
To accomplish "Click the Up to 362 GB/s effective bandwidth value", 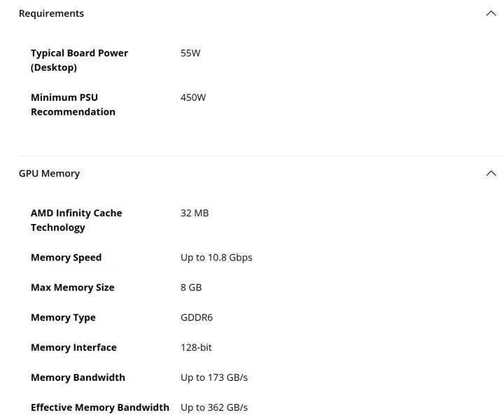I will 214,407.
